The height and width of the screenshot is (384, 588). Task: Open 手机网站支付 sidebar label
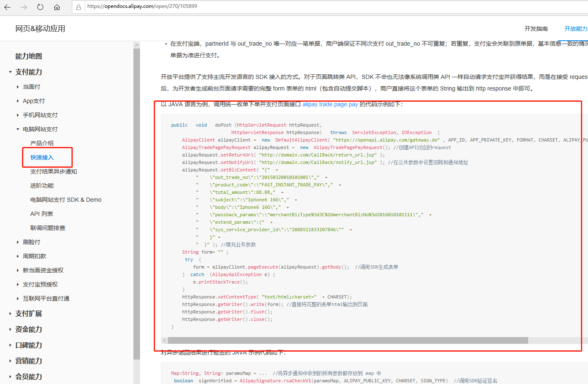tap(40, 115)
